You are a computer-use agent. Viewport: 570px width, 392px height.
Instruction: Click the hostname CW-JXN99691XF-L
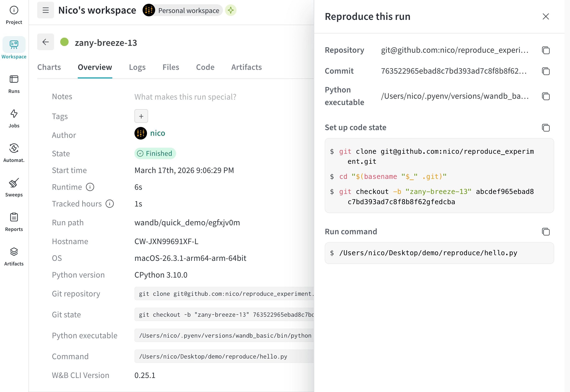[x=166, y=241]
